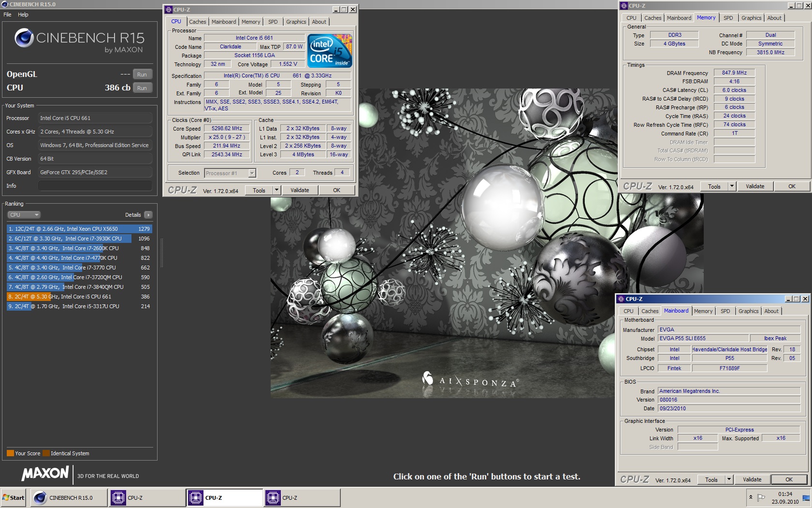Viewport: 812px width, 508px height.
Task: Click OK in Mainboard window
Action: 789,479
